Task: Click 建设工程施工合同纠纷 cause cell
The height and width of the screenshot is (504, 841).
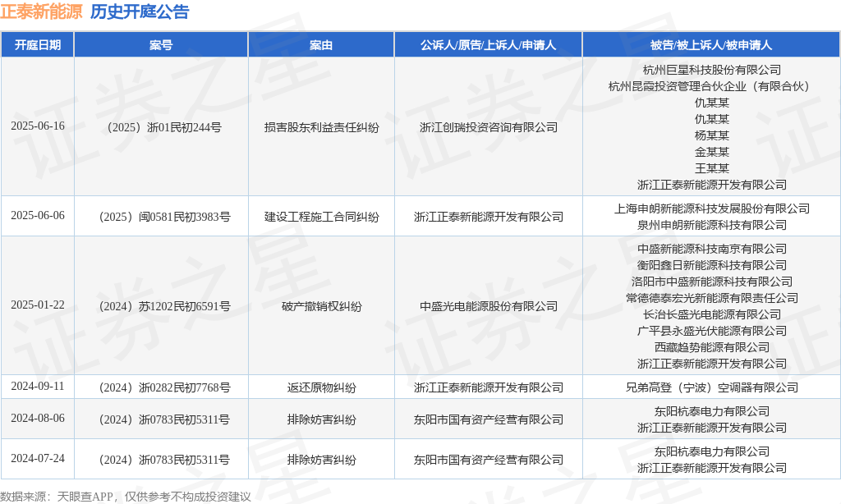Action: point(321,218)
